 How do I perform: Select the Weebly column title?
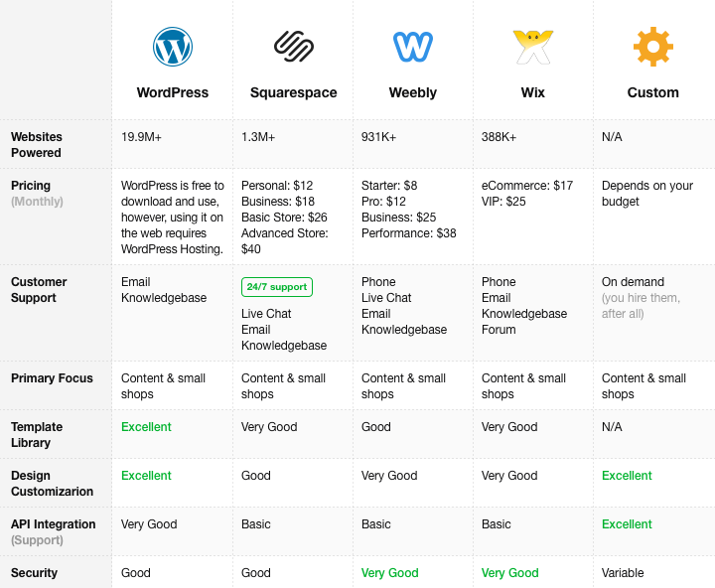click(412, 92)
